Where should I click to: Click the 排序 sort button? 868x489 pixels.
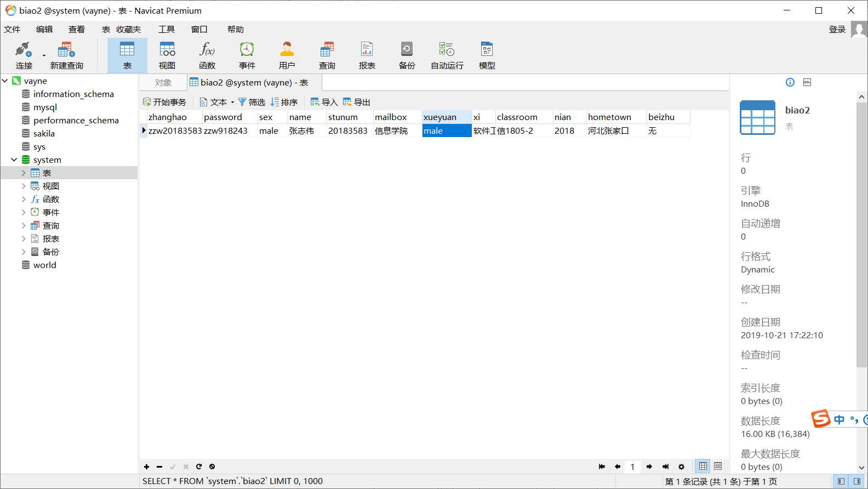pyautogui.click(x=284, y=102)
